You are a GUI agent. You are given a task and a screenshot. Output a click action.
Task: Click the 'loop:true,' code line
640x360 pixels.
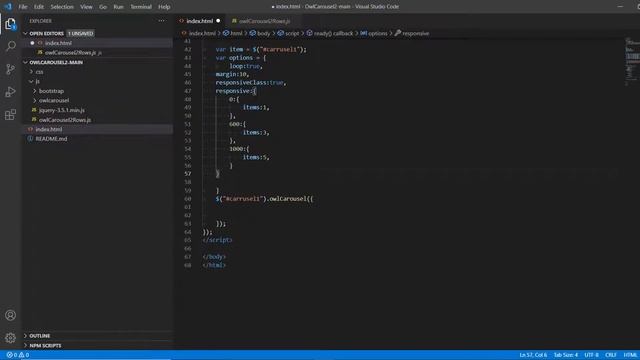pos(246,66)
